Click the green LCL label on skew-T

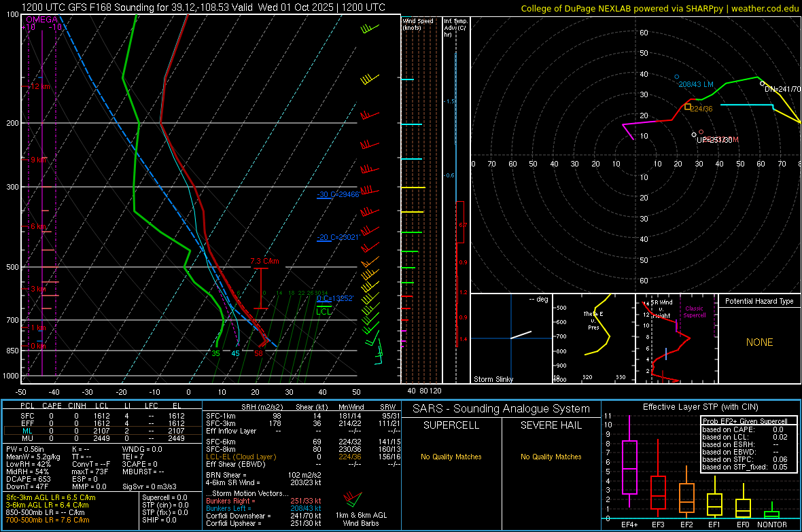tap(324, 312)
